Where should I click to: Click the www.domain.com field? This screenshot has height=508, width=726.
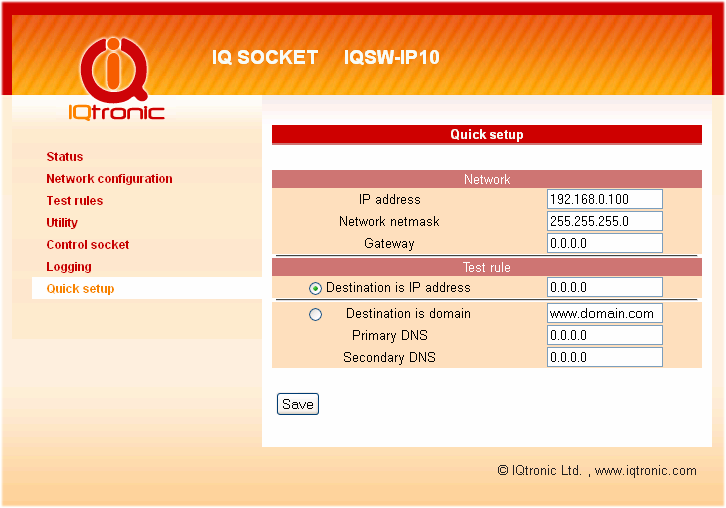(605, 313)
